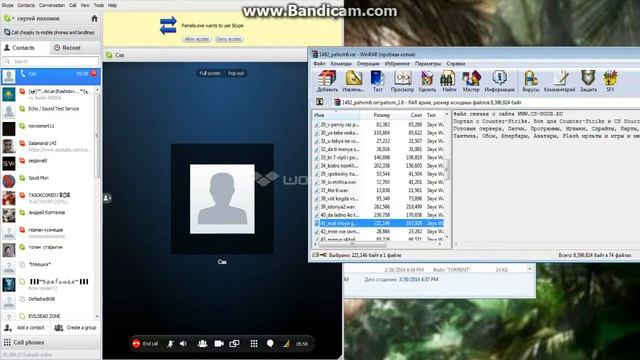Viewport: 640px width, 360px height.
Task: Open the Call menu in Skype
Action: click(73, 5)
